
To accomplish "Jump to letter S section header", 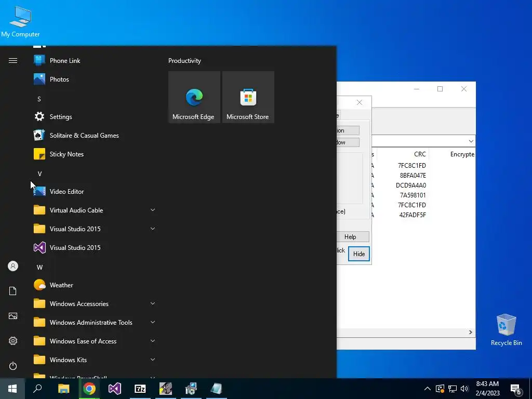I will 39,99.
